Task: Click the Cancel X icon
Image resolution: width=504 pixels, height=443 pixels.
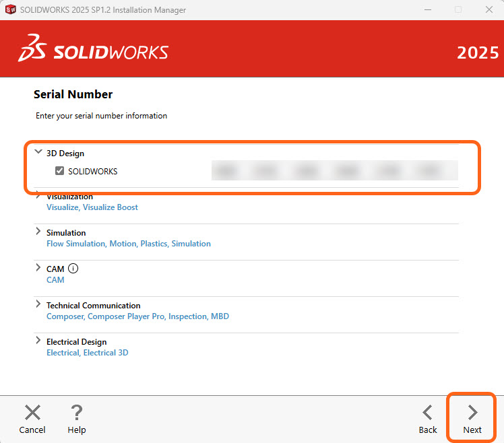Action: (32, 413)
